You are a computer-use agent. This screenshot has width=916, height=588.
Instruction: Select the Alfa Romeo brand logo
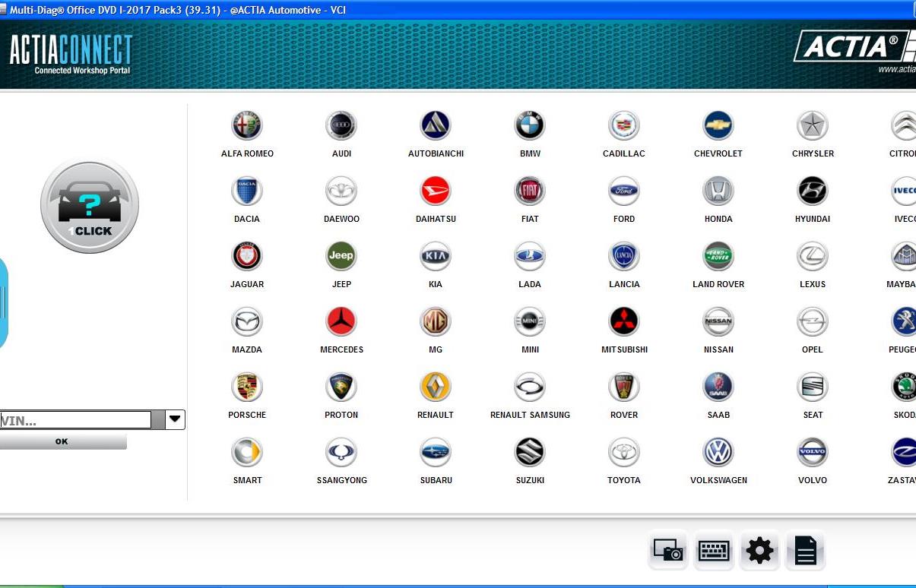(x=247, y=125)
